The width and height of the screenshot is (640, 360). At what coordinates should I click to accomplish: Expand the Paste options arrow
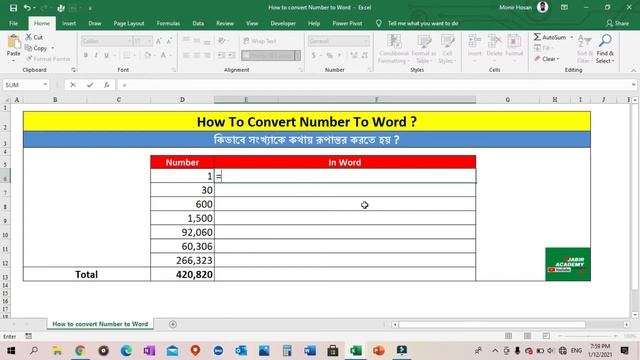(x=13, y=60)
